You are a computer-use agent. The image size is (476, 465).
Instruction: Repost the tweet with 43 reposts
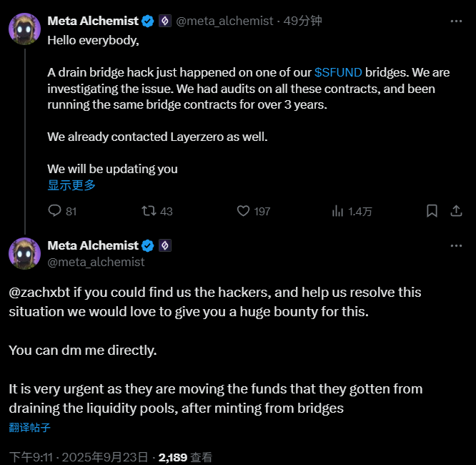[x=149, y=211]
